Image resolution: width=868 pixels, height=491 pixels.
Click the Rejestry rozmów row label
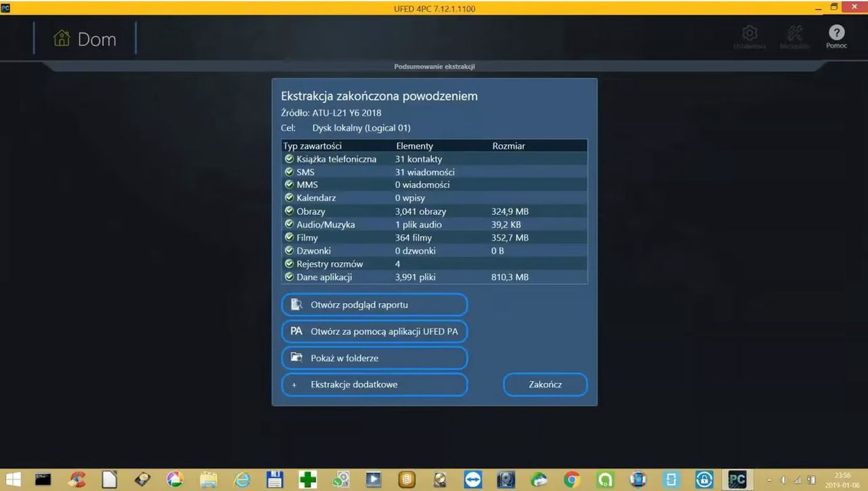(330, 264)
